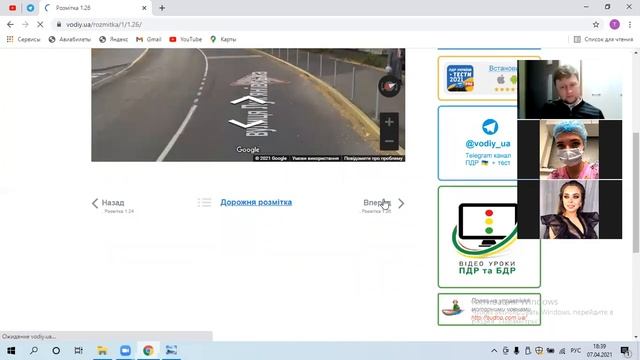Click the microphone tray icon

(x=517, y=351)
